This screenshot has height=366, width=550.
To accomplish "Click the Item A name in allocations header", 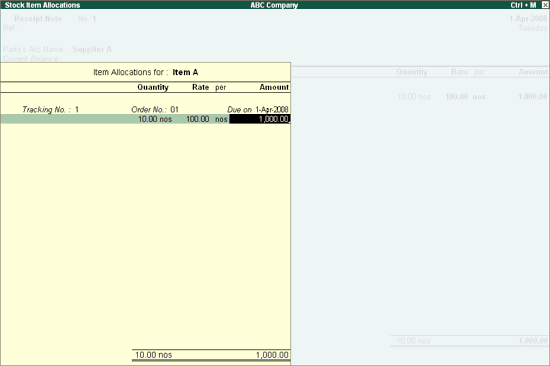I will tap(185, 72).
